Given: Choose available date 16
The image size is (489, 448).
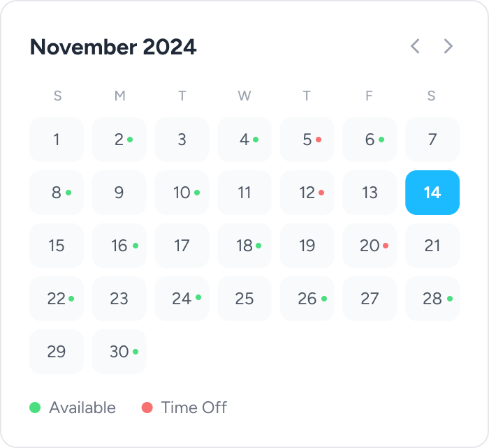Looking at the screenshot, I should click(x=119, y=246).
